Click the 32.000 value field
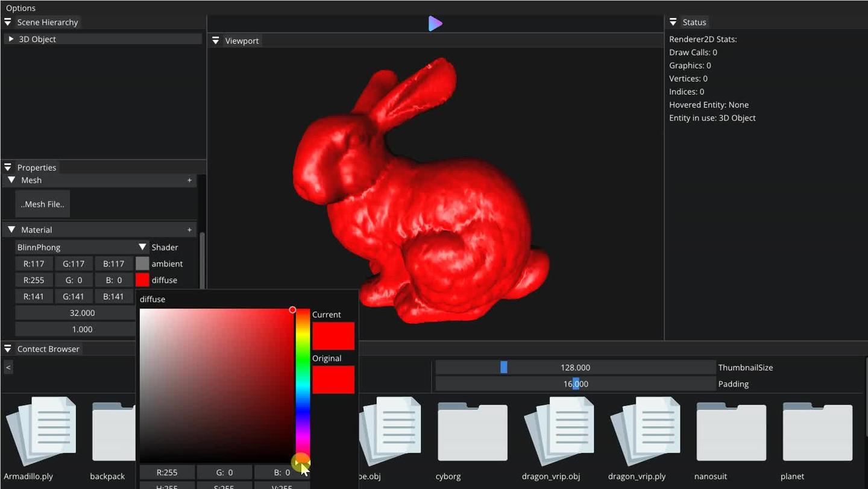868x489 pixels. 75,312
